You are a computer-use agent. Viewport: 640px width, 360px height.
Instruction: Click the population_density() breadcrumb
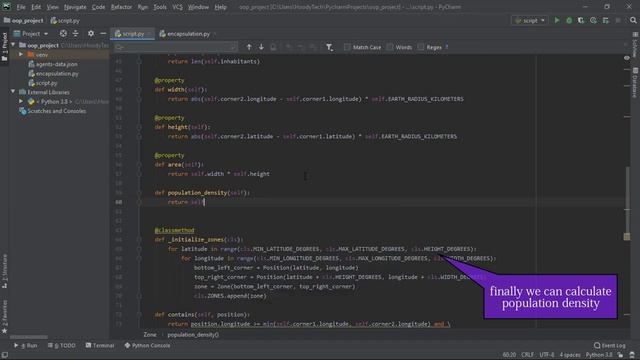(x=193, y=335)
